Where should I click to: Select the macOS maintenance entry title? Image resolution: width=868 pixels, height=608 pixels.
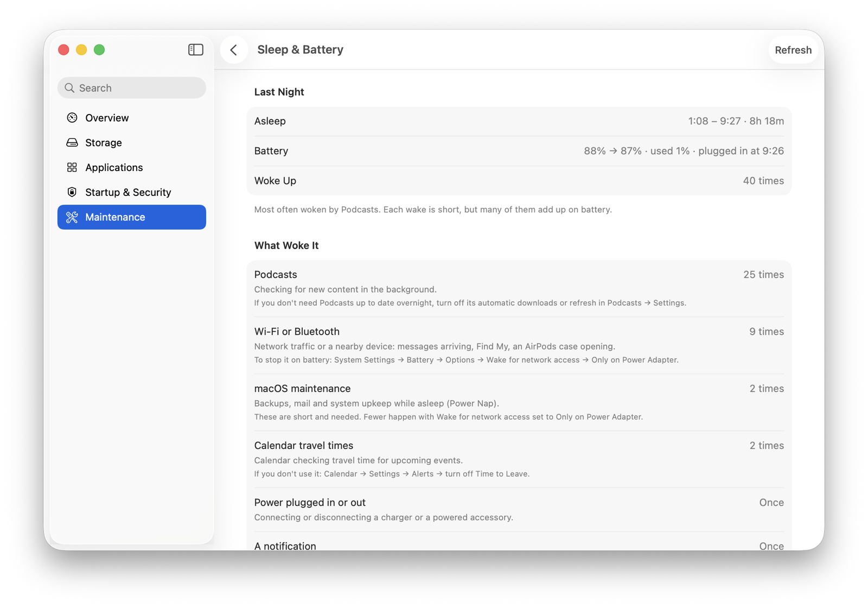[302, 389]
